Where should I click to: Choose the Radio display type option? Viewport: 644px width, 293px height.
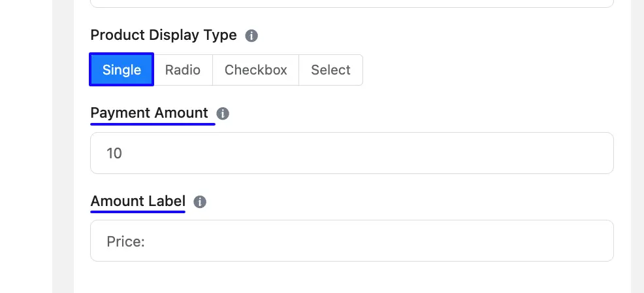click(183, 70)
